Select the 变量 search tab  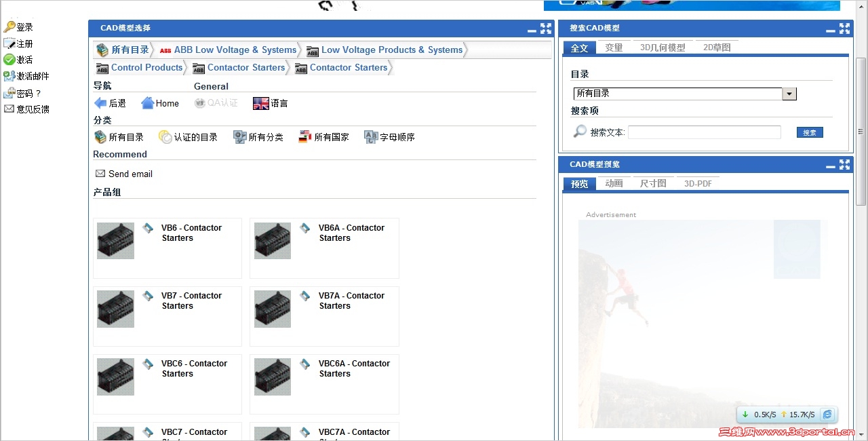tap(614, 47)
